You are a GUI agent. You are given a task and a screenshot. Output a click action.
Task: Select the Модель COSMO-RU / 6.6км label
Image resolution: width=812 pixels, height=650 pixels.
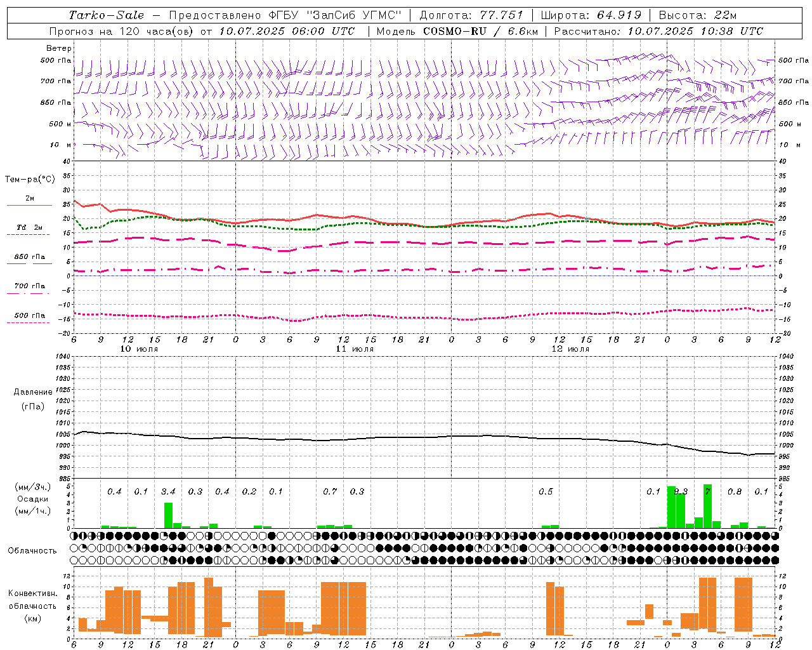pos(457,31)
